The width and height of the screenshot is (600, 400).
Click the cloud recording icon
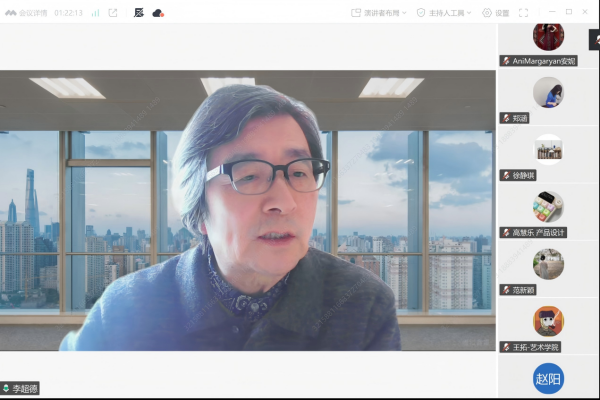158,13
